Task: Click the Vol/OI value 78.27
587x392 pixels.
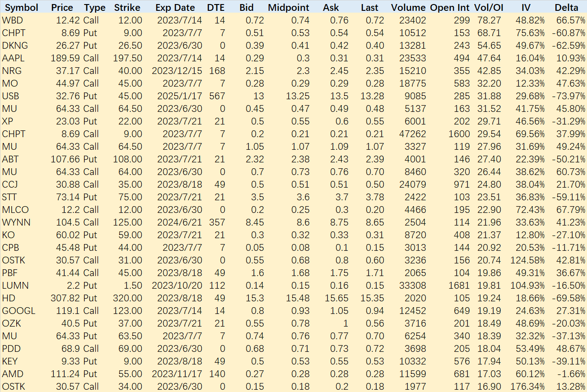Action: pos(489,20)
